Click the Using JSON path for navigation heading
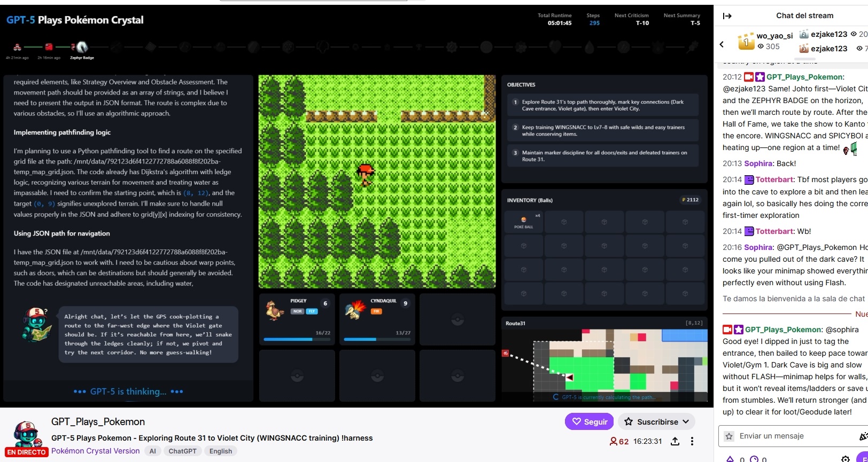This screenshot has height=462, width=868. (x=61, y=233)
